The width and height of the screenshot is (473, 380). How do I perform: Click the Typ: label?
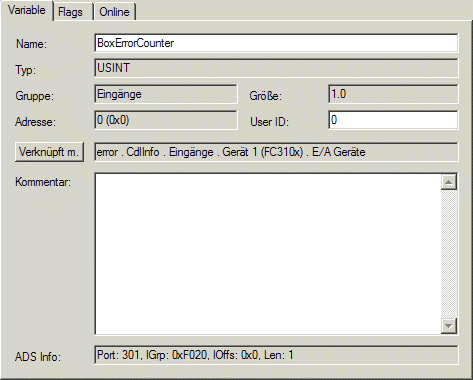pyautogui.click(x=25, y=70)
